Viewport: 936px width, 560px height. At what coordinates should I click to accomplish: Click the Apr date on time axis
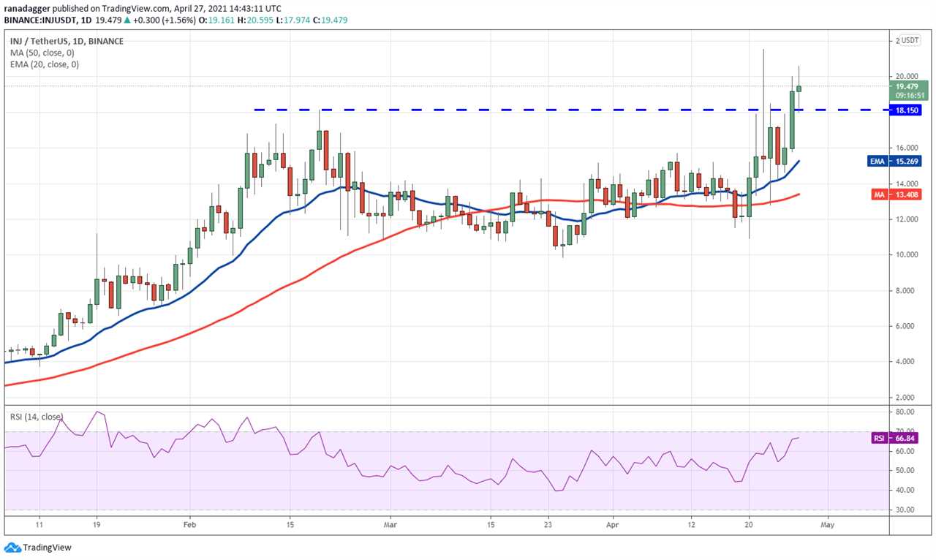(x=613, y=524)
